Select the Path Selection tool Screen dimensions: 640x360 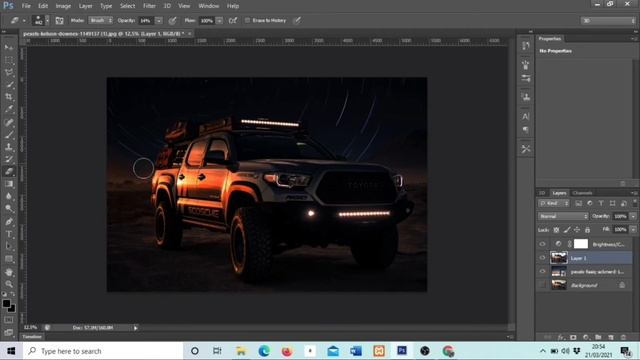[9, 247]
